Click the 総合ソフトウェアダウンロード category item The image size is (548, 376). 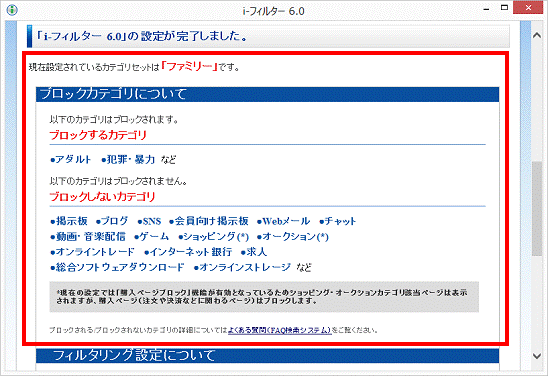coord(117,267)
